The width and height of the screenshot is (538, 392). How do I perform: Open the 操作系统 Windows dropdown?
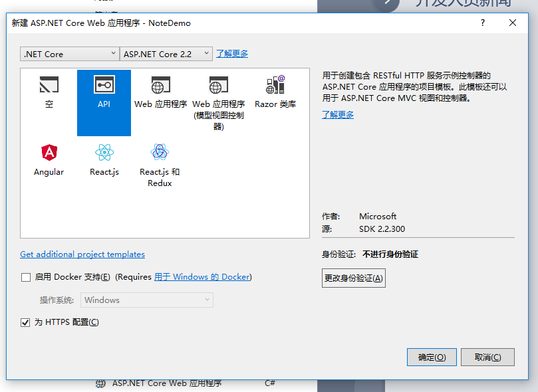tap(147, 300)
